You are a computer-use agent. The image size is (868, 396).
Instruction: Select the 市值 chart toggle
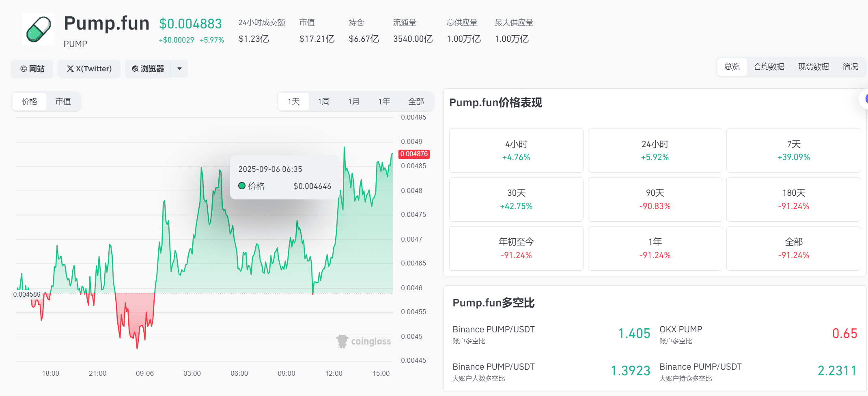(x=63, y=101)
